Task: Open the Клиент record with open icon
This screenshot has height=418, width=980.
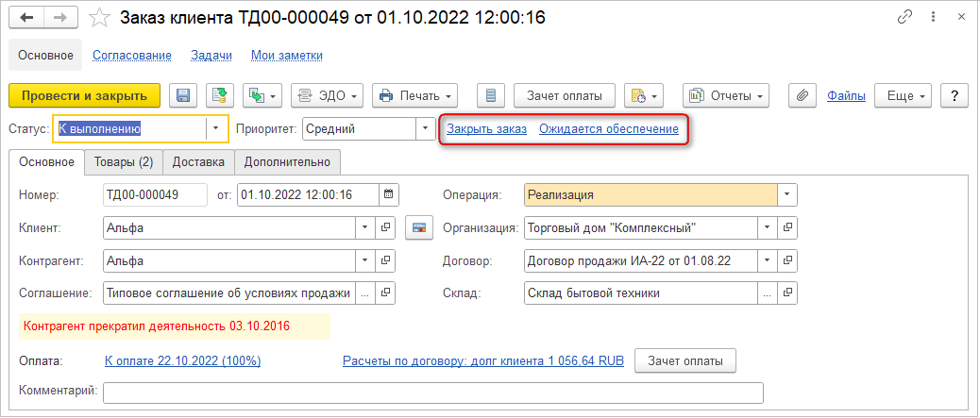Action: pos(385,227)
